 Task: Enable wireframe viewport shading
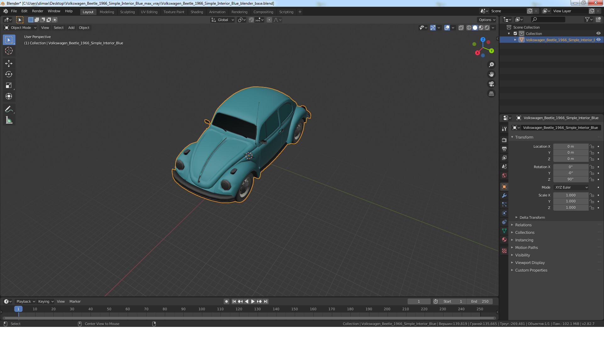(469, 28)
